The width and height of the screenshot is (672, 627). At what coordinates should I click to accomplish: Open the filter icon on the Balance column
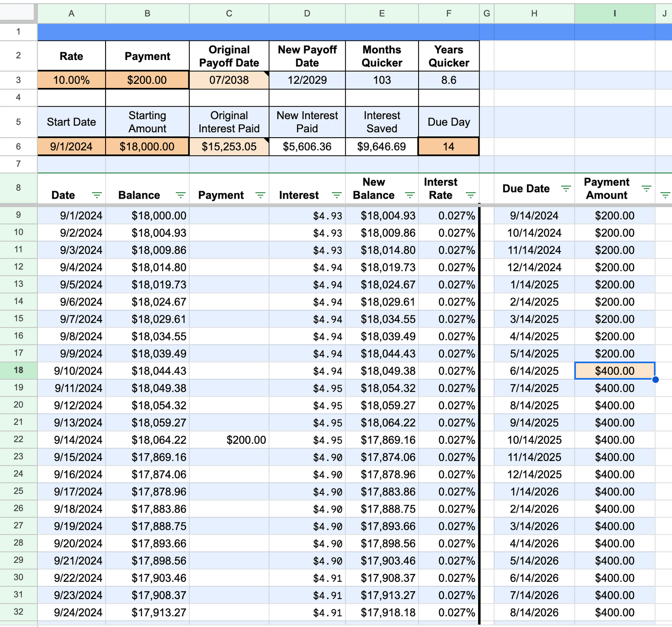(x=180, y=195)
